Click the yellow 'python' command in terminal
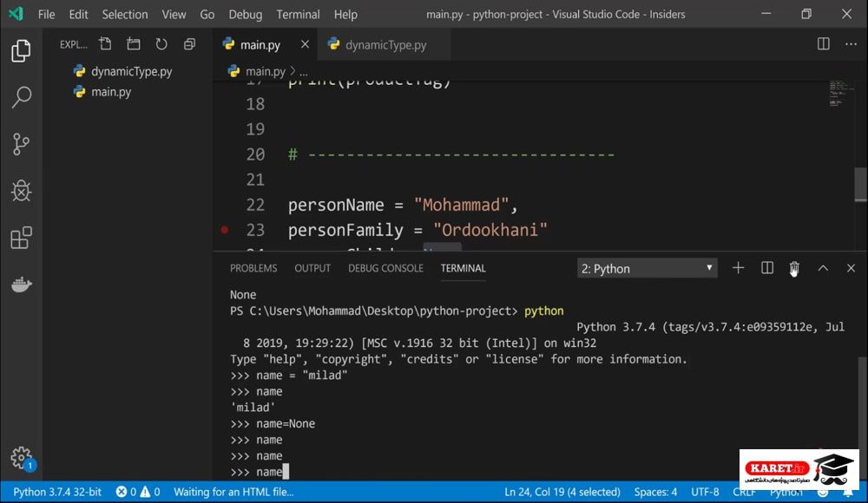Screen dimensions: 868x503 543,311
